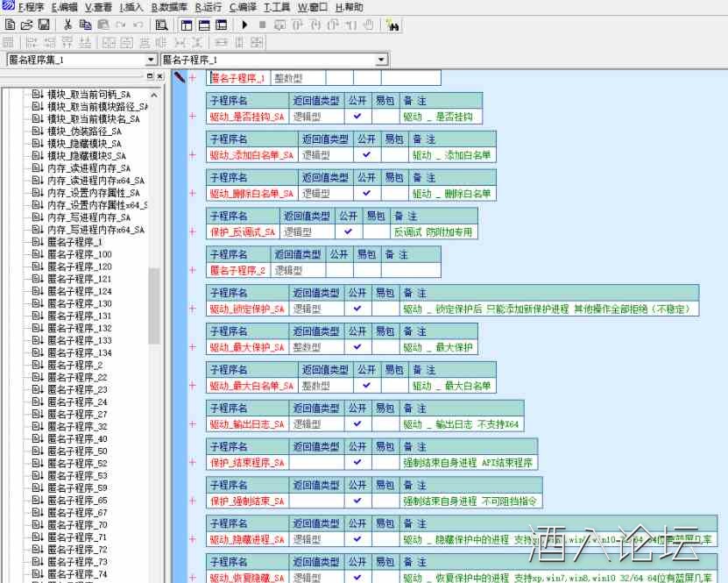Click the Cut scissors icon

pyautogui.click(x=67, y=25)
